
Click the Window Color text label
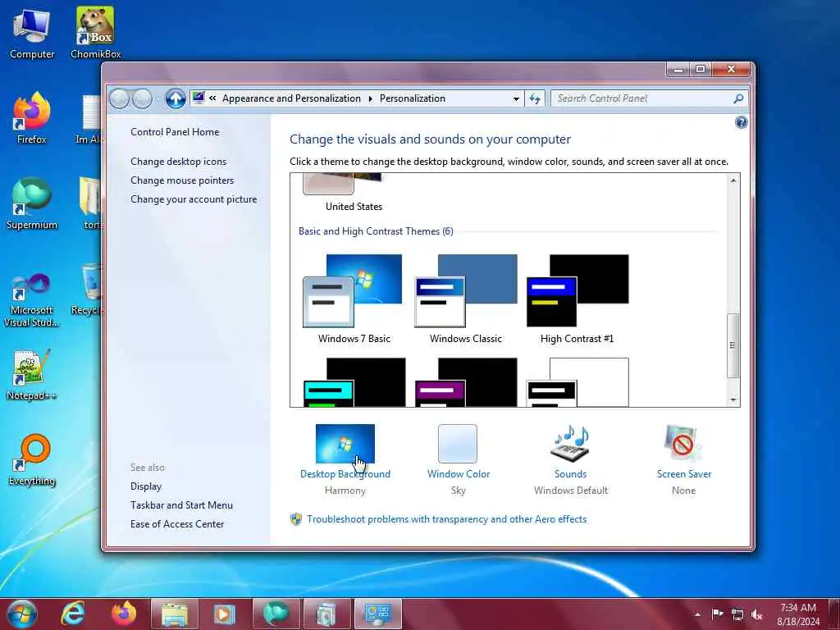tap(459, 473)
